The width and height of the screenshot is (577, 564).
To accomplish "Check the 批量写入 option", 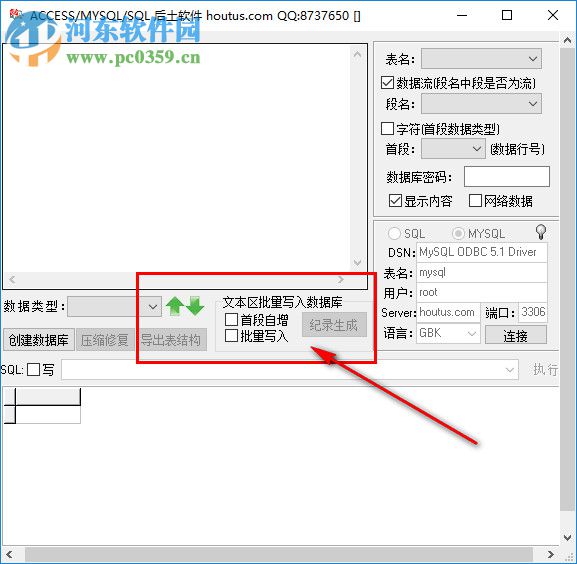I will [231, 336].
